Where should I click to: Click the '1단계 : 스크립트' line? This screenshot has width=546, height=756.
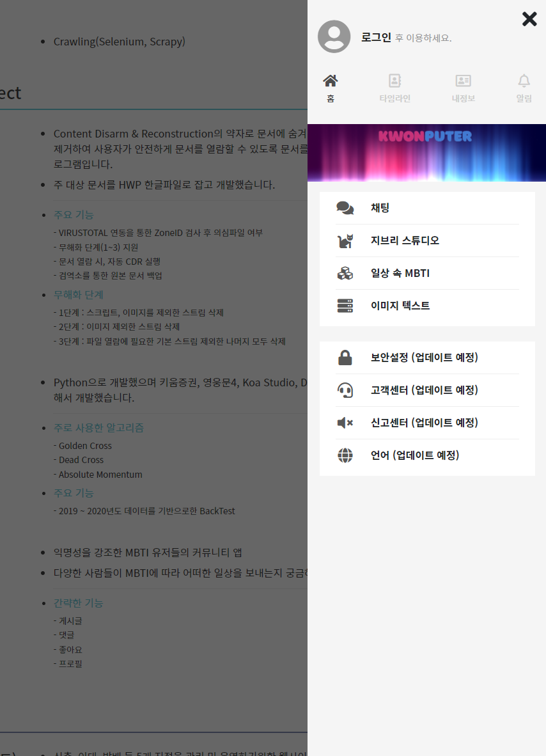tap(138, 312)
